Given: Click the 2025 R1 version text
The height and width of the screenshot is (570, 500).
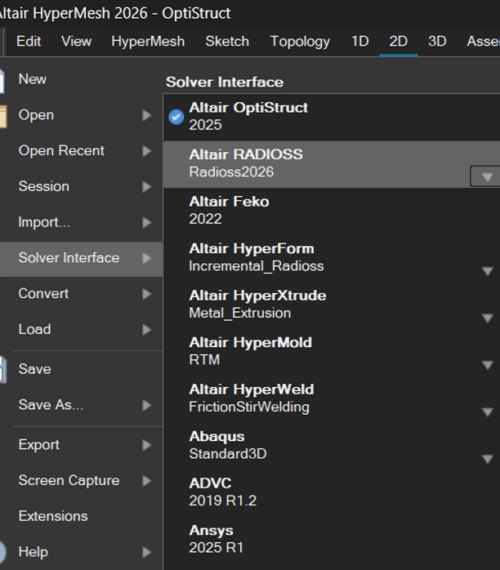Looking at the screenshot, I should [x=216, y=548].
